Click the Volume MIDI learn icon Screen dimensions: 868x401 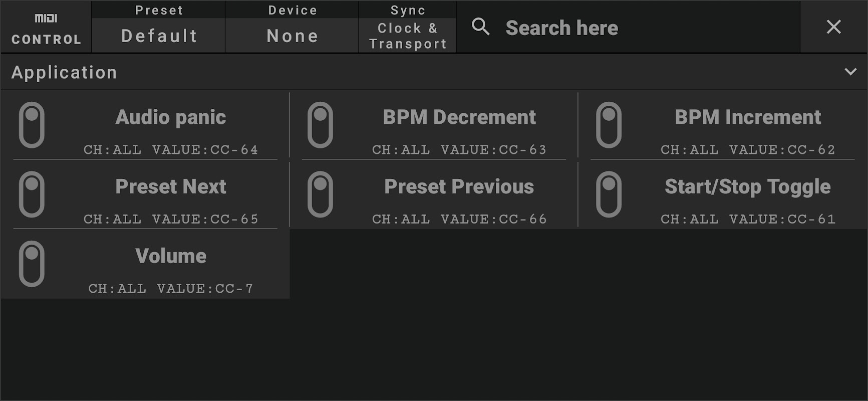pyautogui.click(x=32, y=264)
